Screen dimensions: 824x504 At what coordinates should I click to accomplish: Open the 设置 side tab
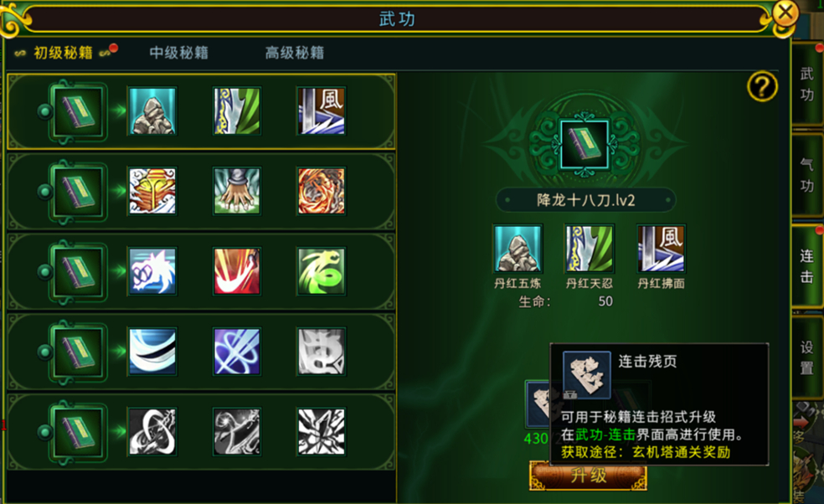(x=806, y=357)
